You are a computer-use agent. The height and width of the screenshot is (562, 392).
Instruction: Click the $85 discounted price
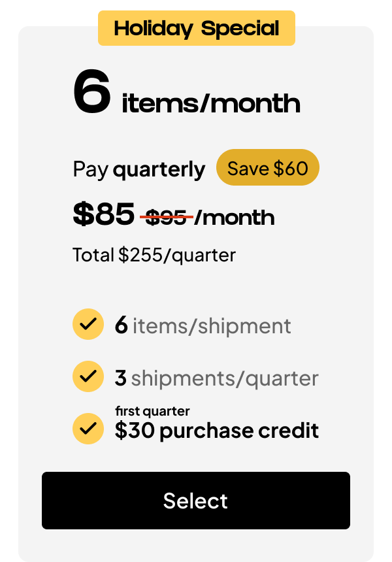point(104,214)
